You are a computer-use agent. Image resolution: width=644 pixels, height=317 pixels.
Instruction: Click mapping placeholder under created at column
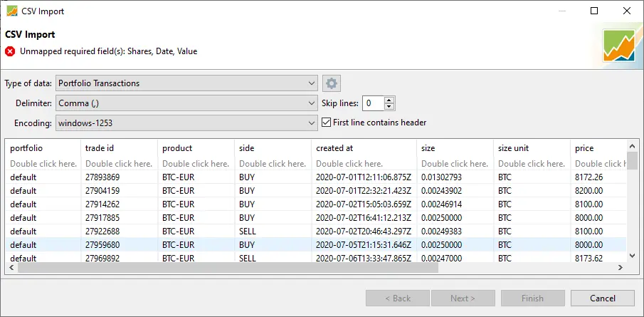pos(349,164)
